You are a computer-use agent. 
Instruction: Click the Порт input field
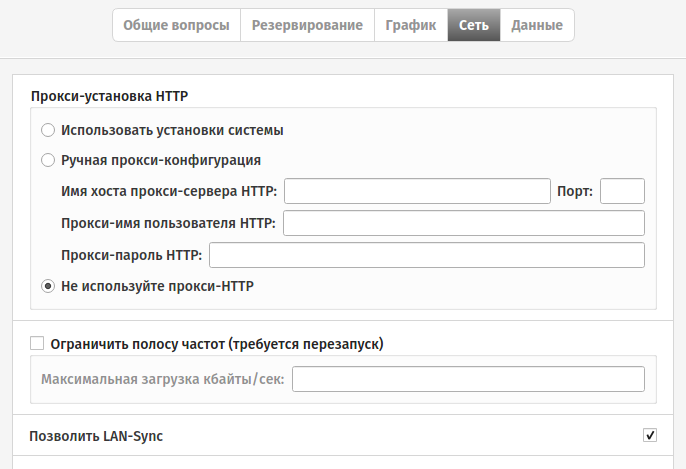[x=622, y=191]
